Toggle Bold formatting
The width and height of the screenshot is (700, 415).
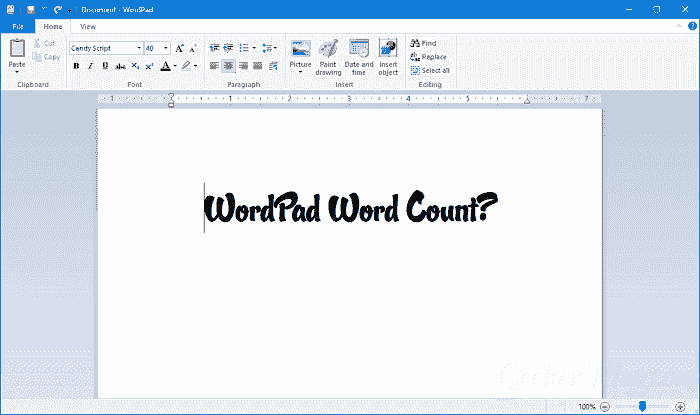[76, 66]
